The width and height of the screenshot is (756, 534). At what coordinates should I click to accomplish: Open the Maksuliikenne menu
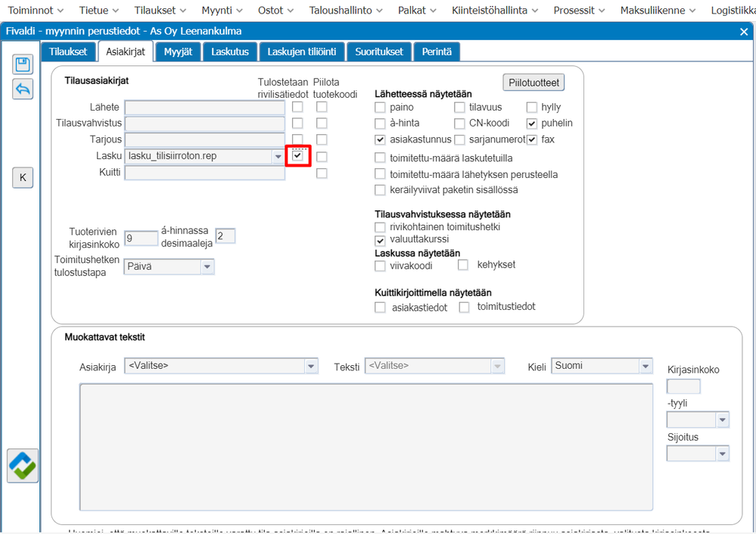click(658, 10)
